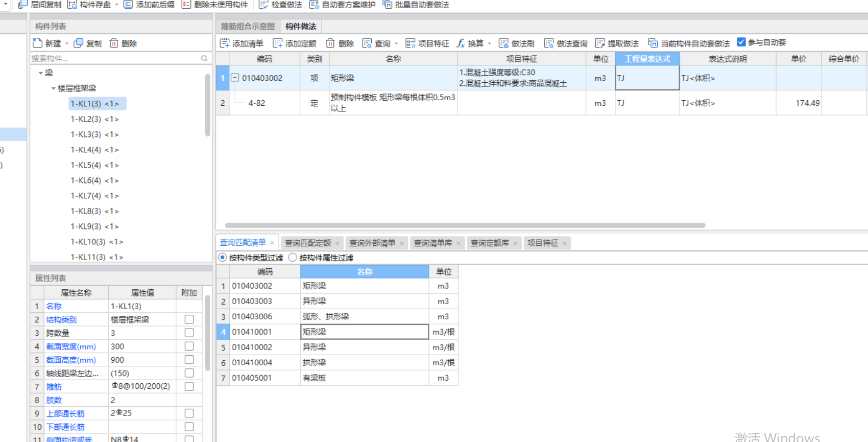
Task: Click the 结构类别 property link
Action: click(61, 319)
